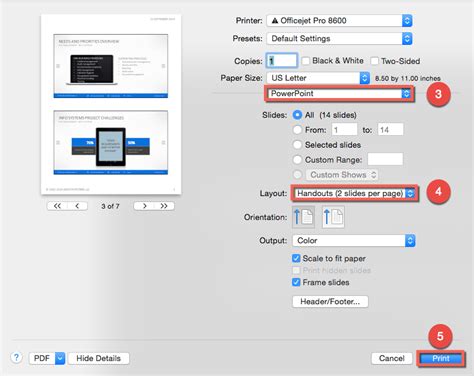The width and height of the screenshot is (474, 376).
Task: Click the Cancel button
Action: pyautogui.click(x=392, y=358)
